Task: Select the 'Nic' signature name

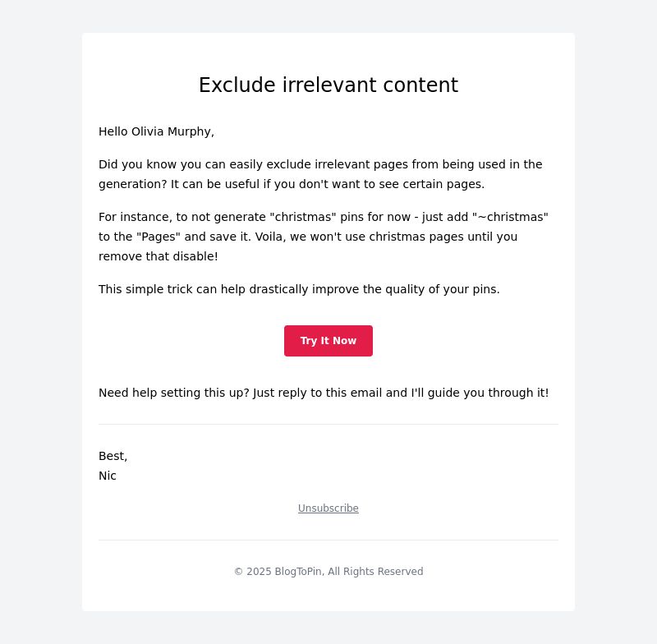Action: pos(108,476)
